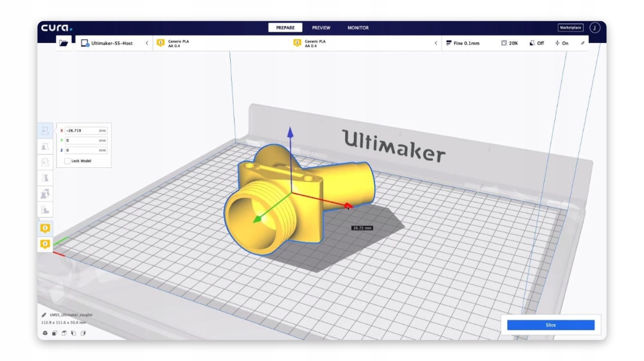Select the Move tool in left toolbar
The width and height of the screenshot is (644, 361).
[45, 130]
